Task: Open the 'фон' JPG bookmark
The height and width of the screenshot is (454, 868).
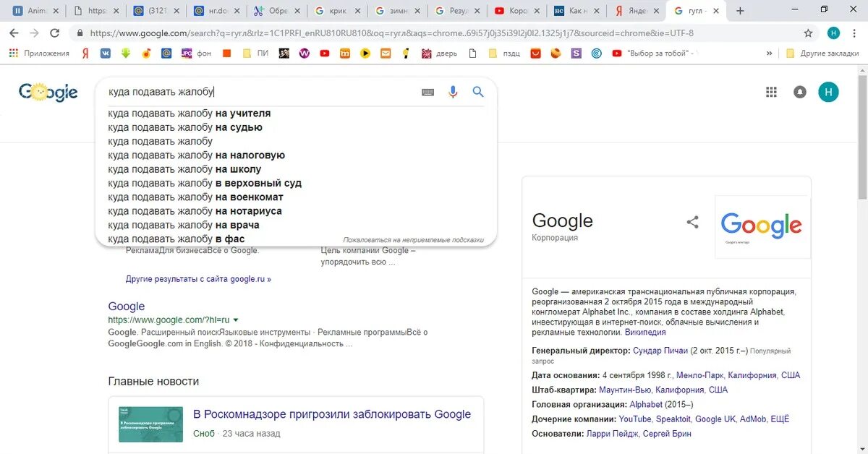Action: 195,53
